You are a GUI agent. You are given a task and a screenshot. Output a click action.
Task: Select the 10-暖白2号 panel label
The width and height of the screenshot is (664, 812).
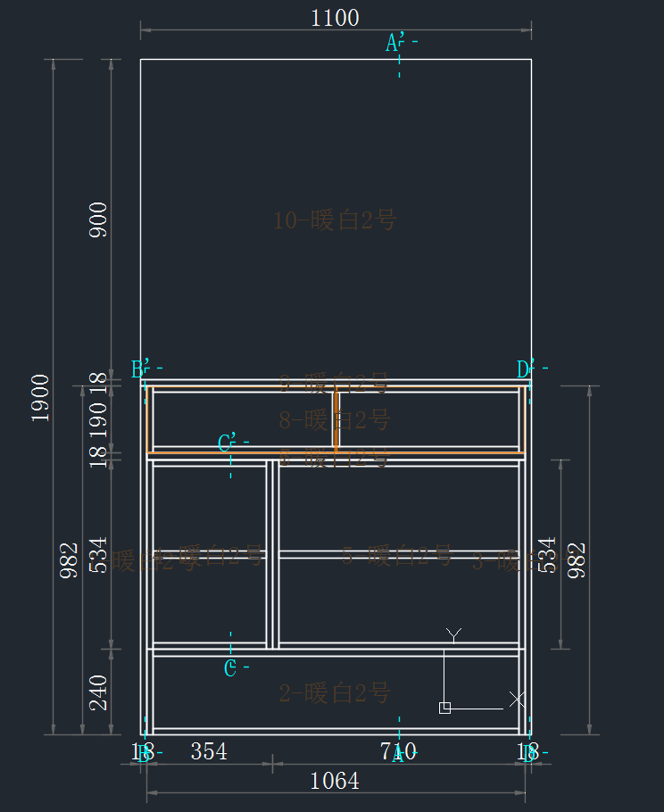point(335,220)
